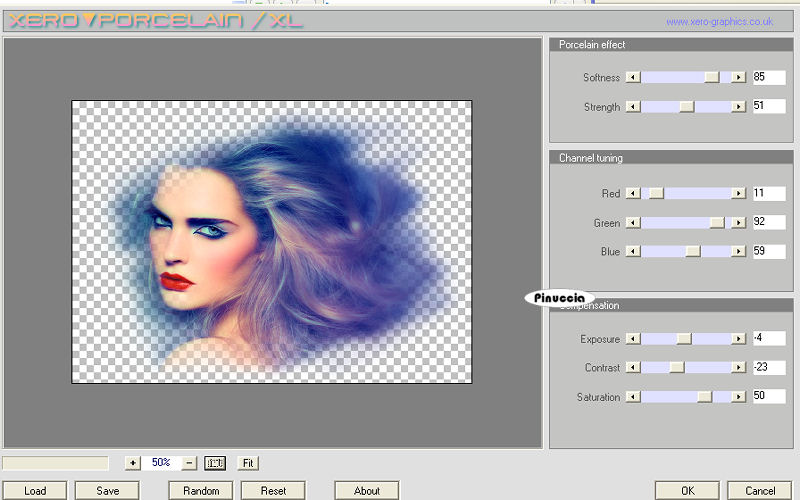
Task: Click the Blue channel value field
Action: pyautogui.click(x=768, y=252)
